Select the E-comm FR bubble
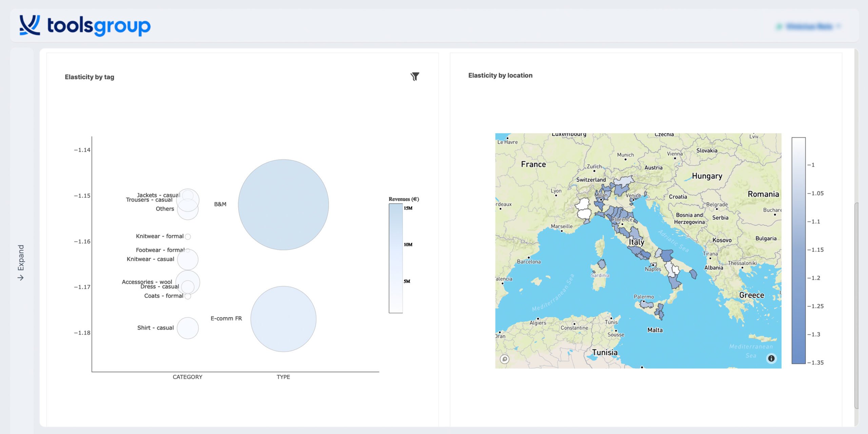This screenshot has width=868, height=434. click(283, 319)
